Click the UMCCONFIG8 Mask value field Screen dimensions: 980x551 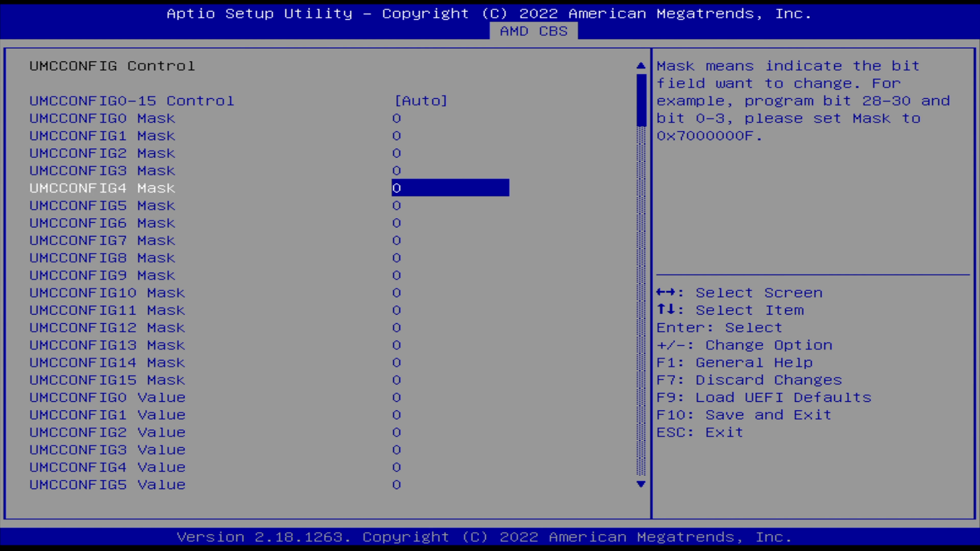point(396,258)
